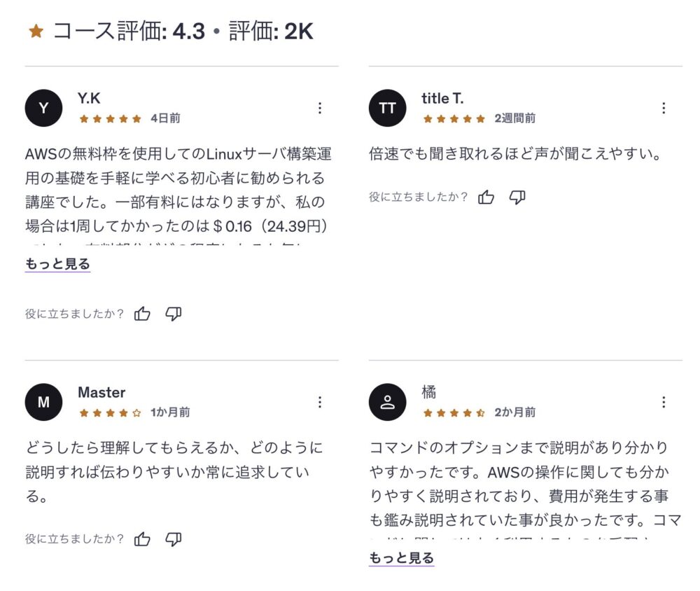Open more options for Master's review
The image size is (700, 591).
320,402
